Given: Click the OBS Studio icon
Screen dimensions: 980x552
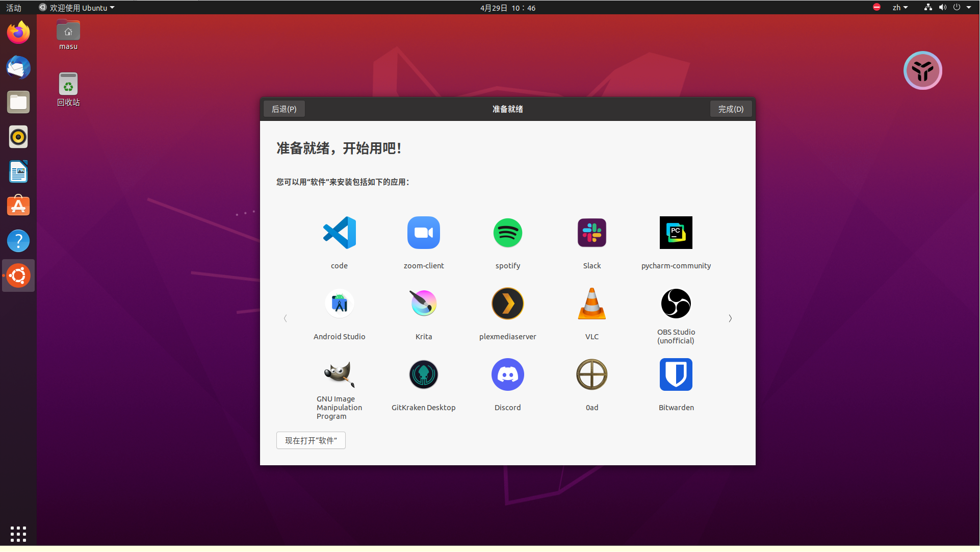Looking at the screenshot, I should (x=676, y=304).
